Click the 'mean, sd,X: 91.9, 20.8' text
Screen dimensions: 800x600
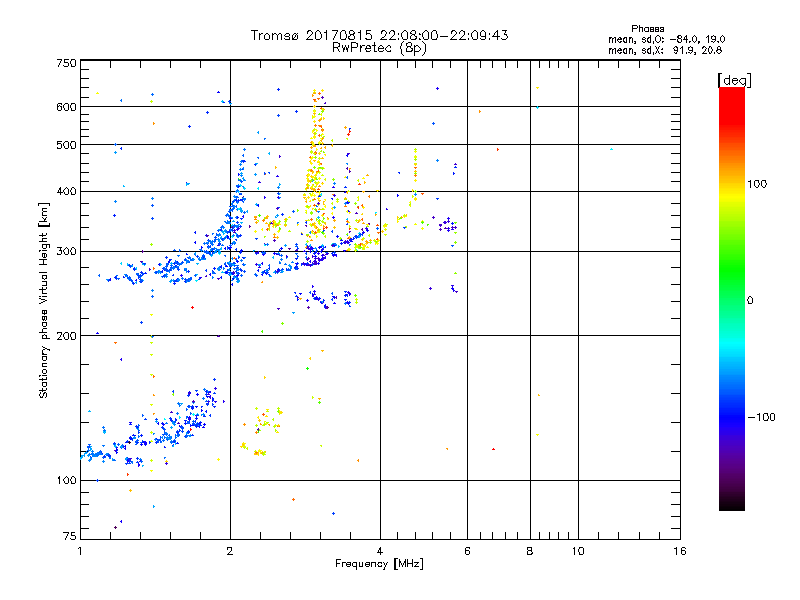[x=665, y=50]
